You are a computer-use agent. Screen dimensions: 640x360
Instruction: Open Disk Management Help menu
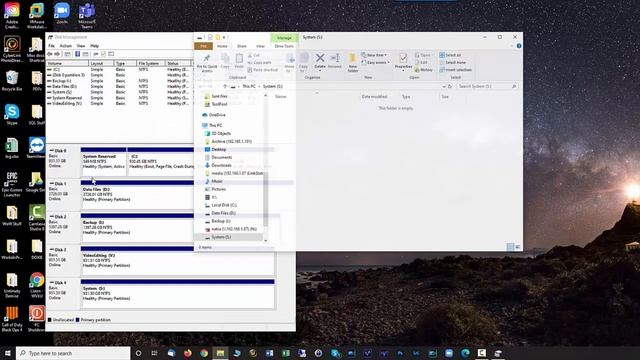point(94,46)
